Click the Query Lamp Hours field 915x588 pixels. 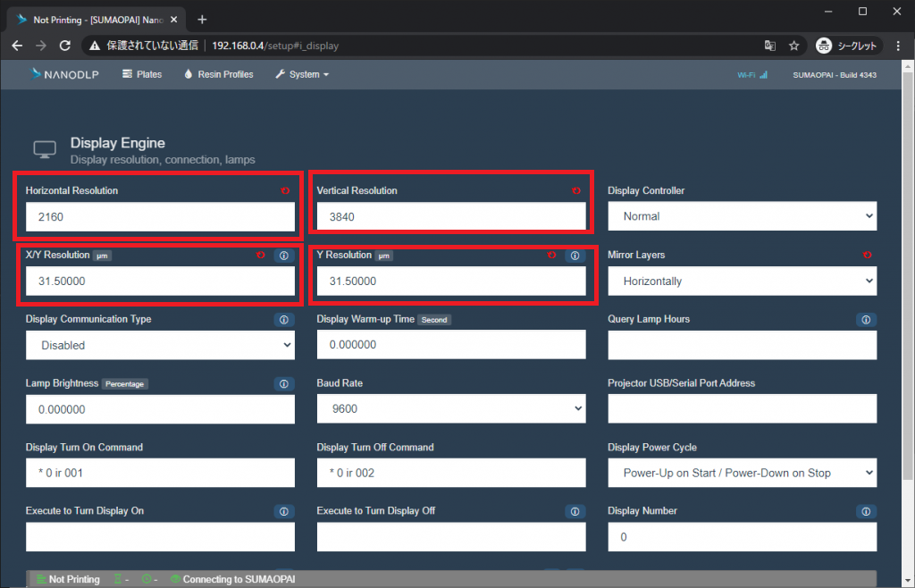click(x=743, y=345)
